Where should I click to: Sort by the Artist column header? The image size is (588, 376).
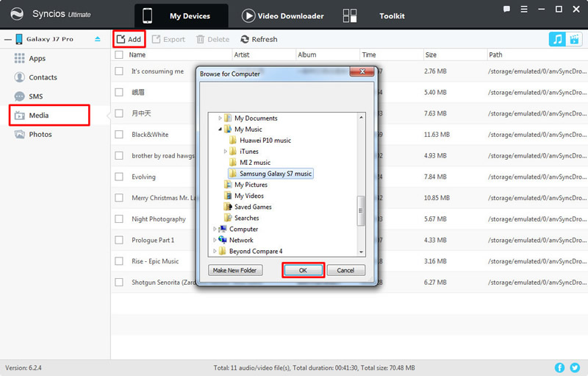pos(242,54)
